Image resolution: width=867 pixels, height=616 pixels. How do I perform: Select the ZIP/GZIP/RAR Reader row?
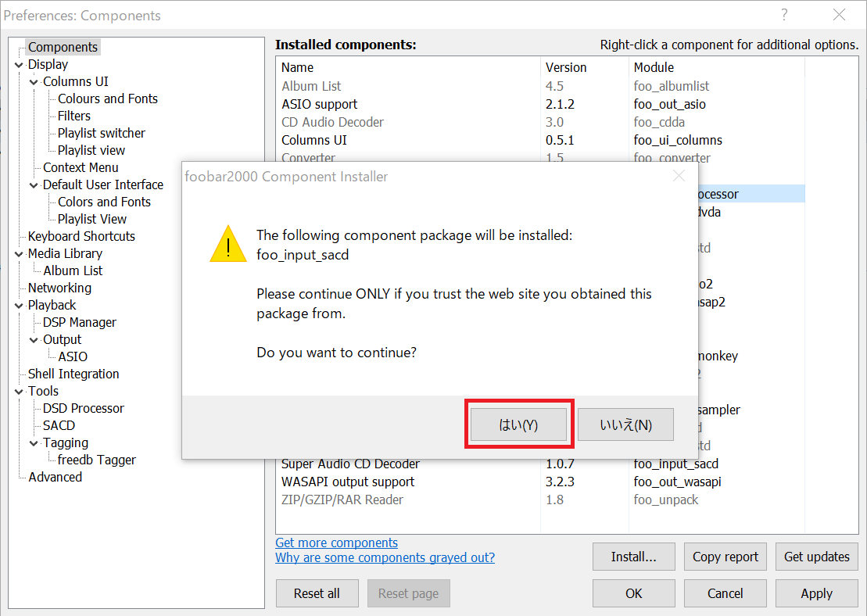[540, 500]
